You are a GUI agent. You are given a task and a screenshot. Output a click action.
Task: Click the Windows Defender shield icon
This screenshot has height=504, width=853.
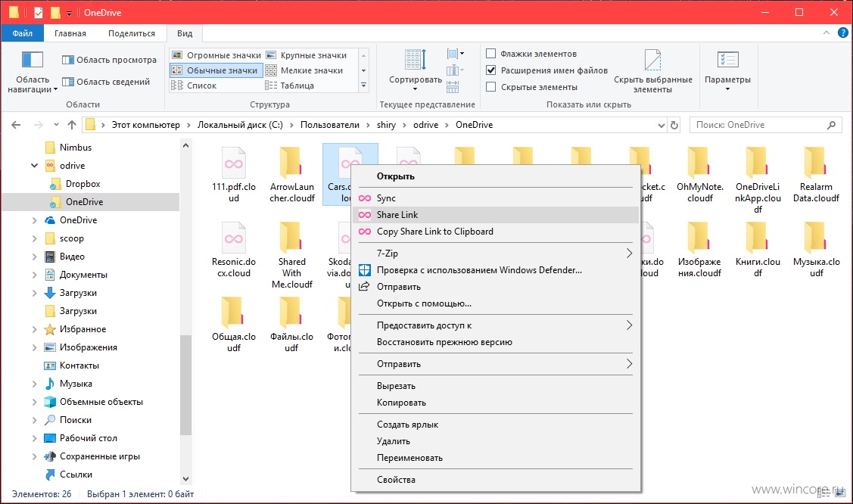365,270
